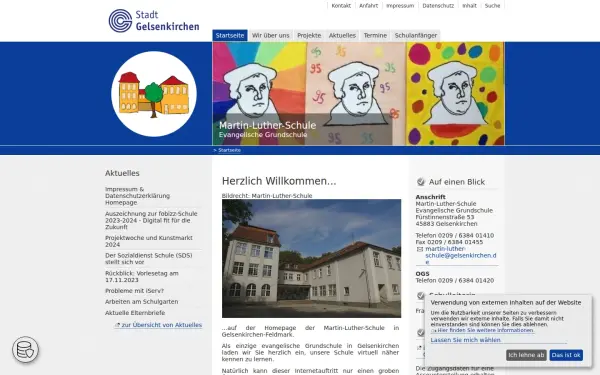Click the school building photo
This screenshot has height=375, width=600.
(311, 258)
